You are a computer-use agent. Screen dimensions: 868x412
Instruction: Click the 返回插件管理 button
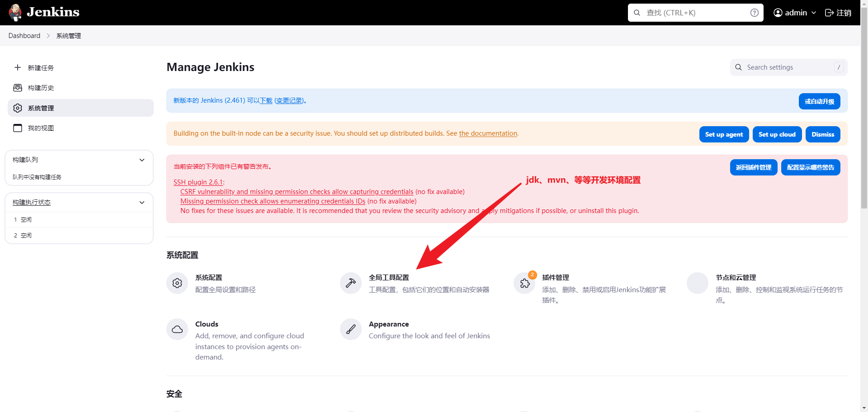tap(754, 167)
